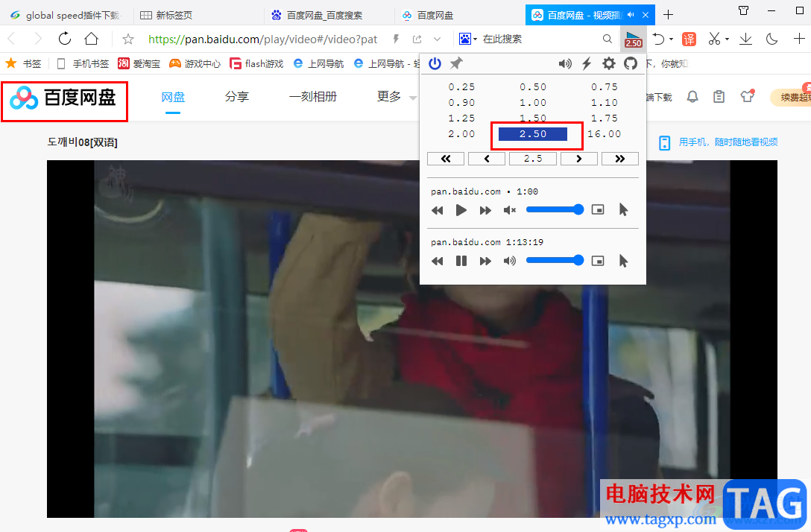Open Global Speed settings gear

609,63
